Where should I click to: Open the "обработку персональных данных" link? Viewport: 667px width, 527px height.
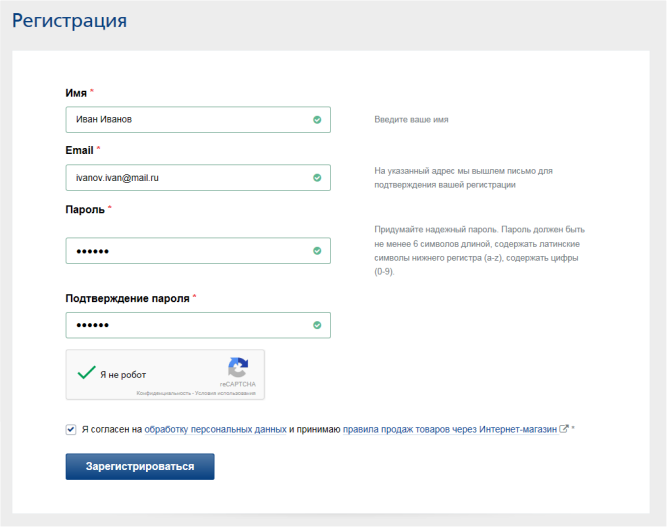[x=216, y=429]
